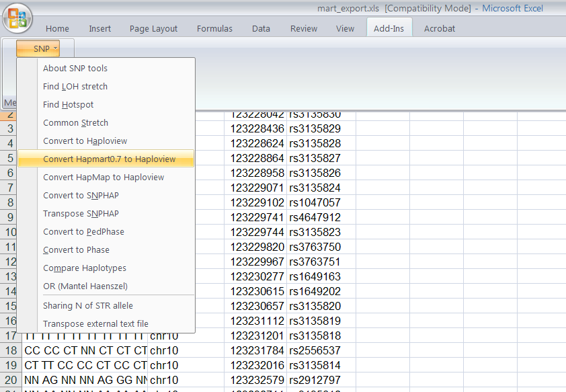Choose About SNP tools

coord(106,68)
